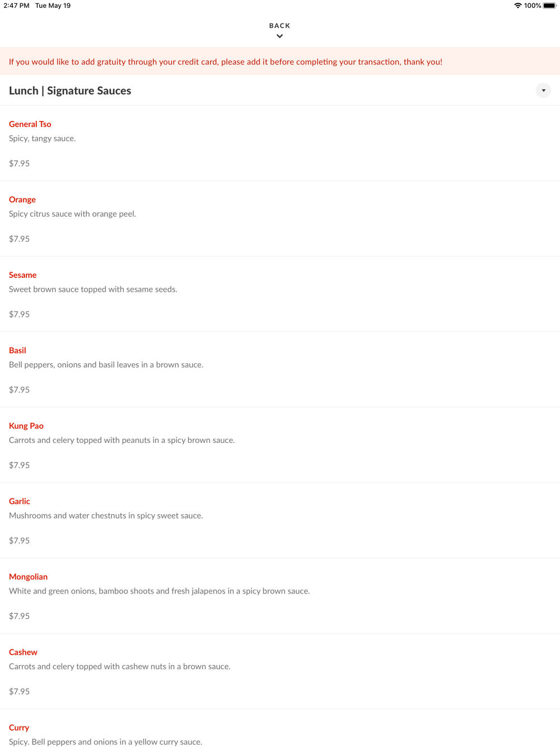The width and height of the screenshot is (560, 747).
Task: Tap the battery indicator icon
Action: pos(549,6)
